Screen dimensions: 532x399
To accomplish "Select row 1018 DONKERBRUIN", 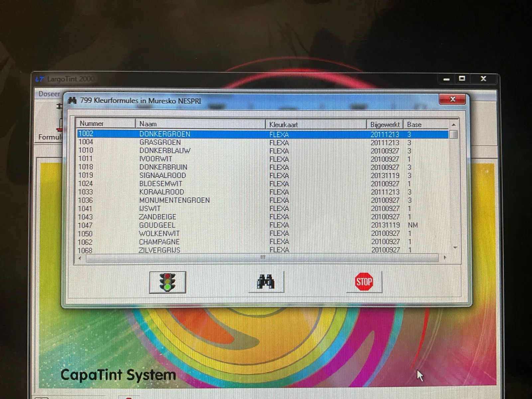I will pyautogui.click(x=263, y=167).
